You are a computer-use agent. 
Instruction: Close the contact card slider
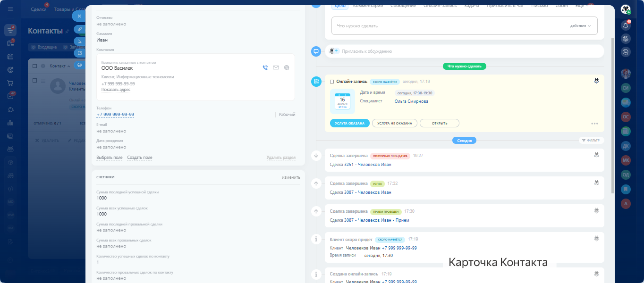(x=79, y=16)
